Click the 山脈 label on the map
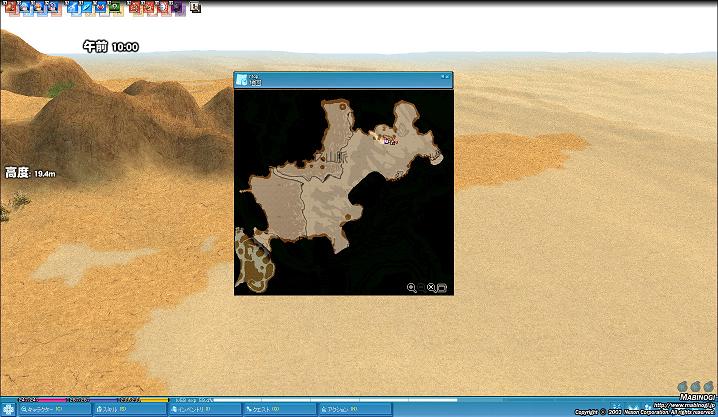Viewport: 718px width, 417px height. pyautogui.click(x=336, y=157)
